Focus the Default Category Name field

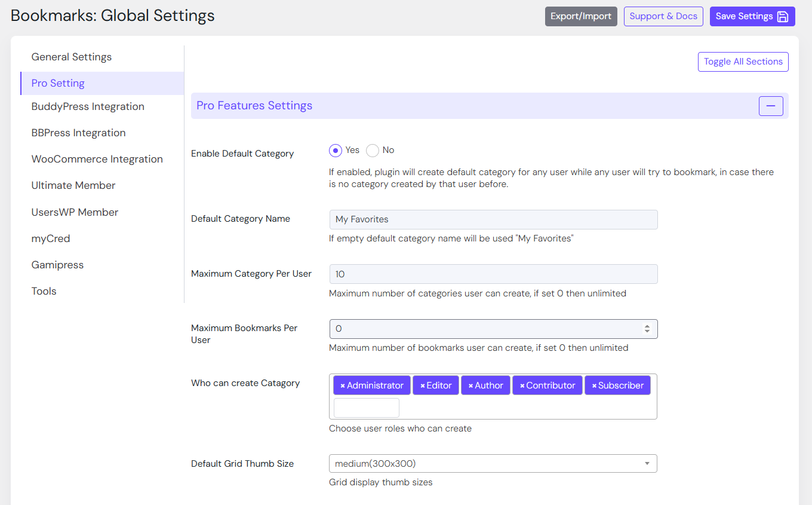(x=493, y=219)
